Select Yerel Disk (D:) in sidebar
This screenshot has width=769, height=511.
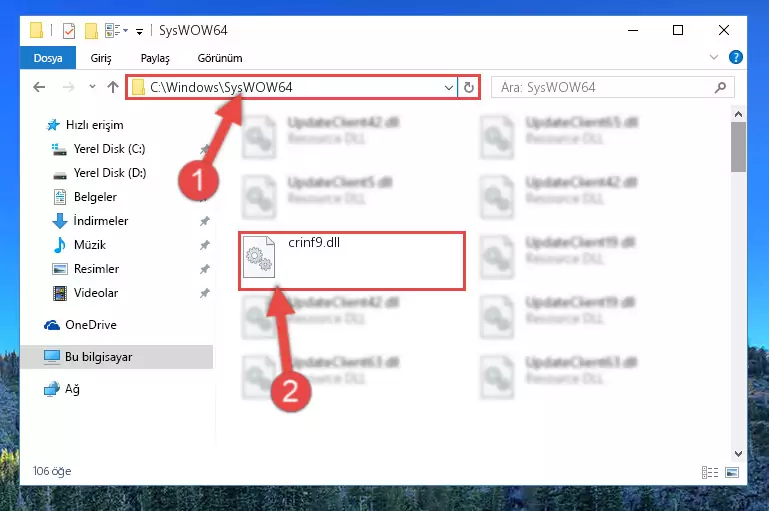coord(110,173)
